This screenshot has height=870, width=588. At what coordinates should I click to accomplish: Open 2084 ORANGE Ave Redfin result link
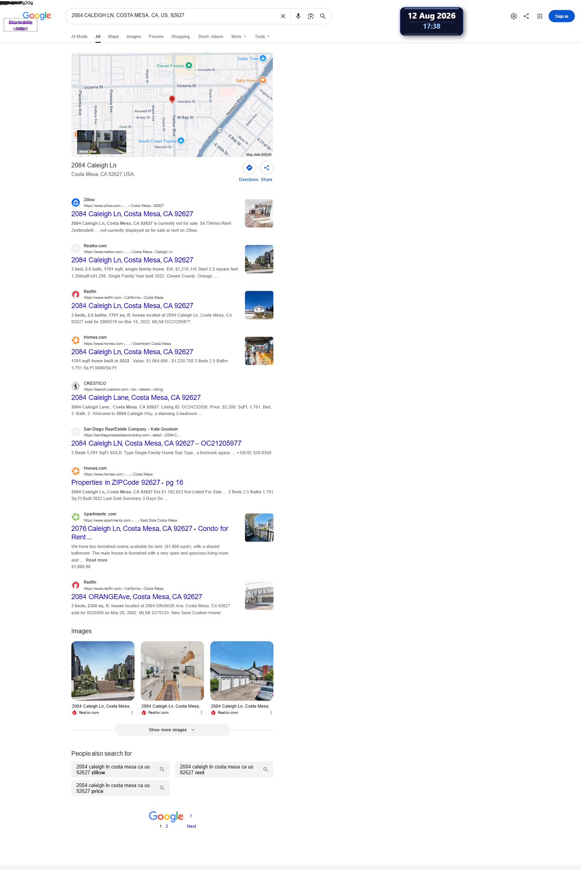pyautogui.click(x=137, y=597)
